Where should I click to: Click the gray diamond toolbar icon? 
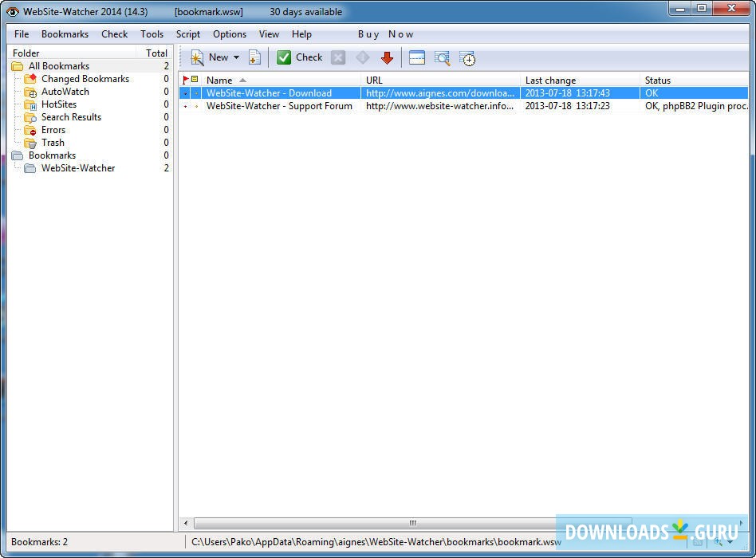(x=363, y=58)
